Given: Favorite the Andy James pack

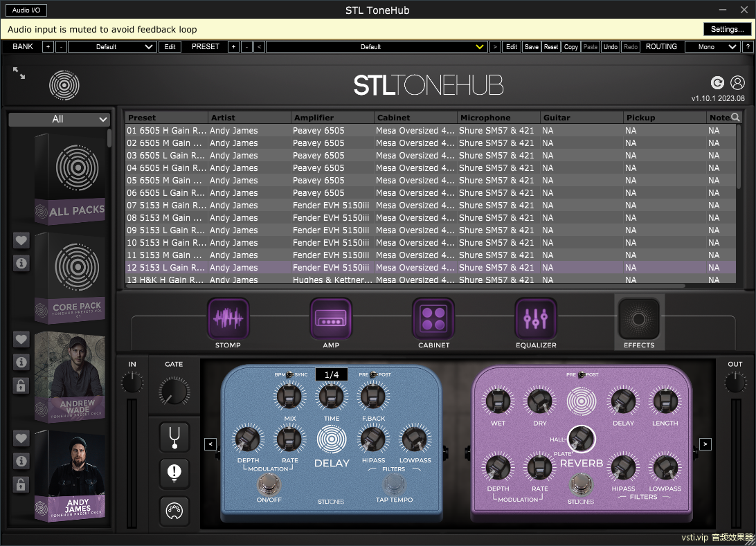Looking at the screenshot, I should [21, 438].
